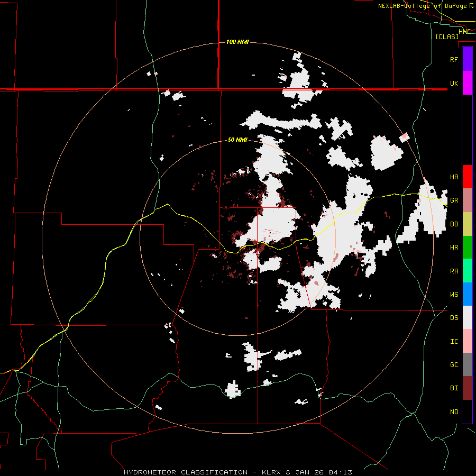Click the 'HA' legend label

pyautogui.click(x=454, y=177)
